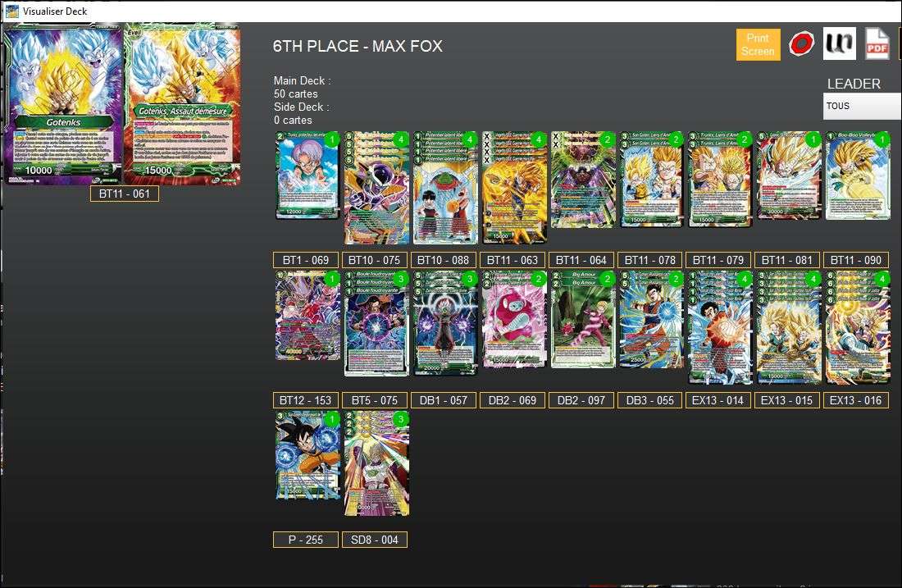Click the quantity badge on BT11 - 090 card

click(x=884, y=141)
